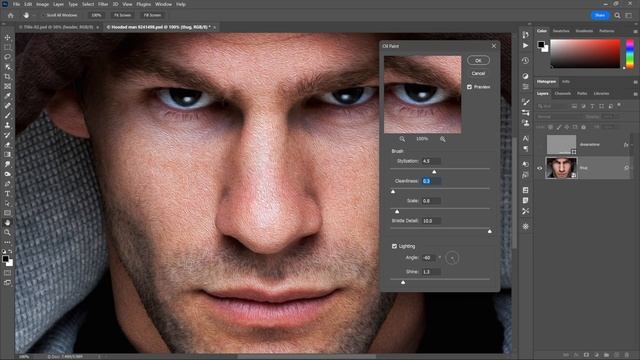Switch to the Swatches tab

click(x=561, y=31)
